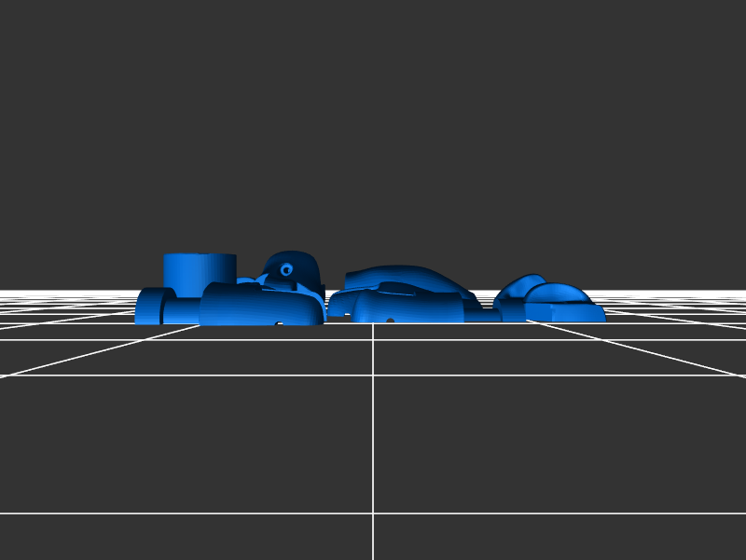Select the small round eye-like hole
Image resolution: width=746 pixels, height=560 pixels.
point(286,269)
